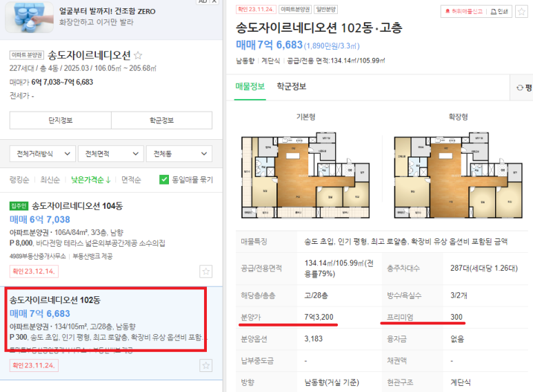The width and height of the screenshot is (533, 392).
Task: View the 기본형 floor plan image
Action: 305,175
